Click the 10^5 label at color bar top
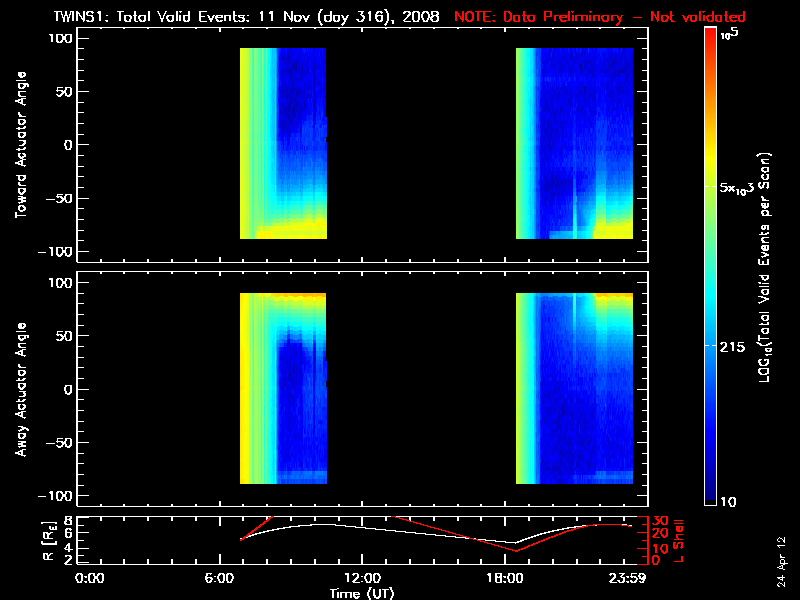The height and width of the screenshot is (600, 800). click(x=730, y=34)
